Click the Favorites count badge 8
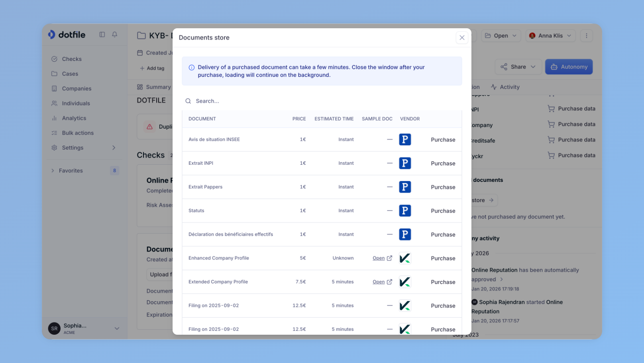 (114, 171)
